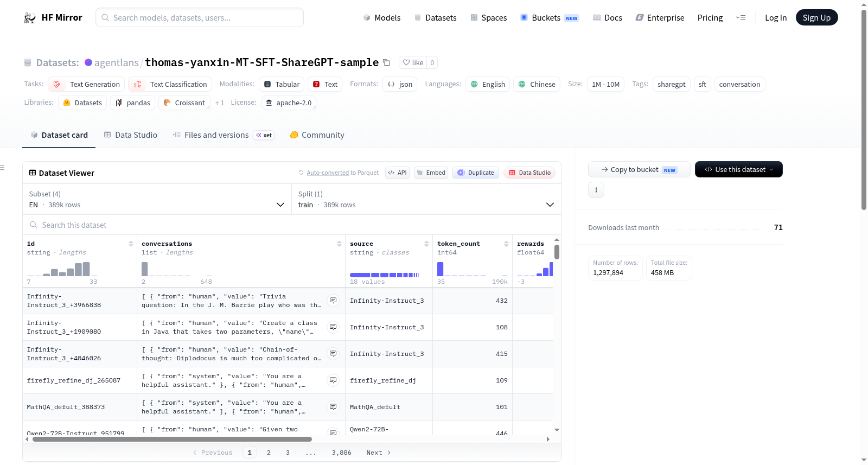
Task: Open Docs in navigation
Action: 607,18
